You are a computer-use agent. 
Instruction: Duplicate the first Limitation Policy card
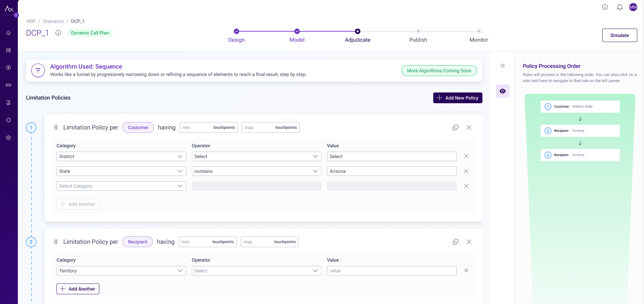pyautogui.click(x=455, y=127)
